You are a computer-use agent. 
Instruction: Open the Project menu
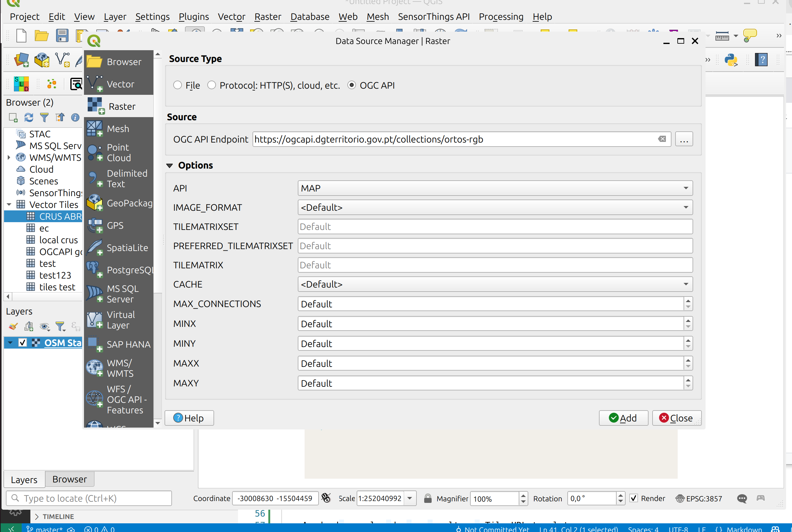click(24, 17)
